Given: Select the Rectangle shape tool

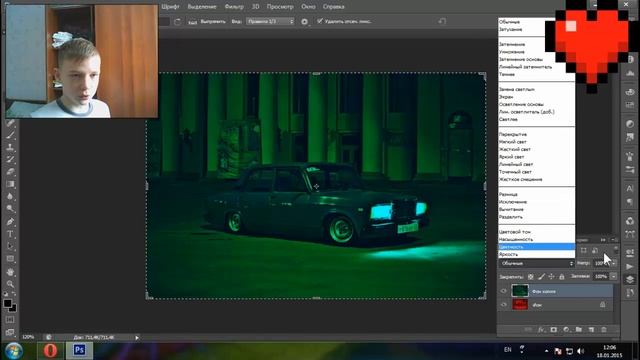Looking at the screenshot, I should point(10,259).
